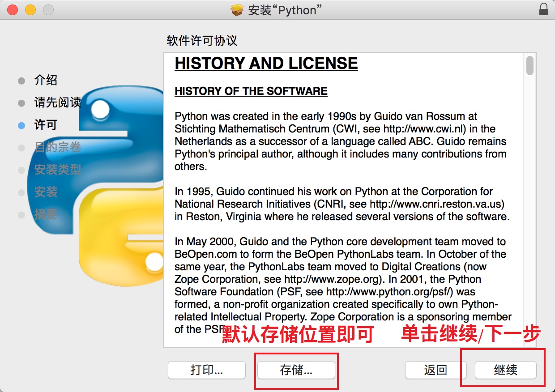Select the 请先阅读 step in the sidebar

point(57,102)
